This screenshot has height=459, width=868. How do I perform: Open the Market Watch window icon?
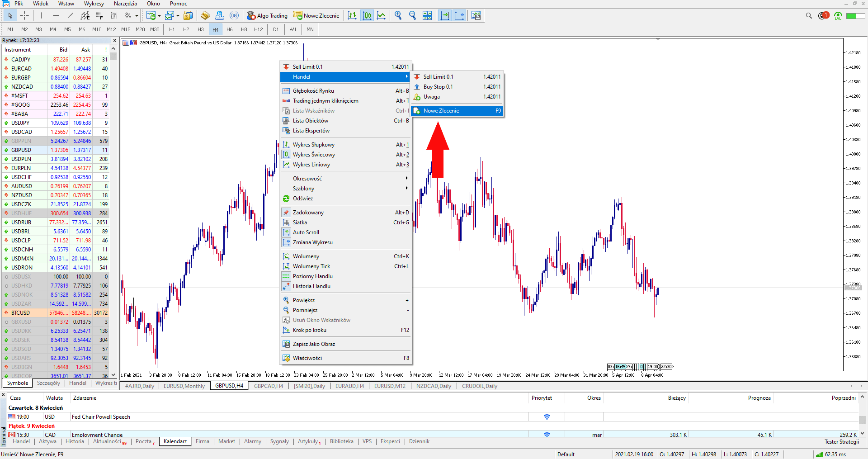pos(188,15)
